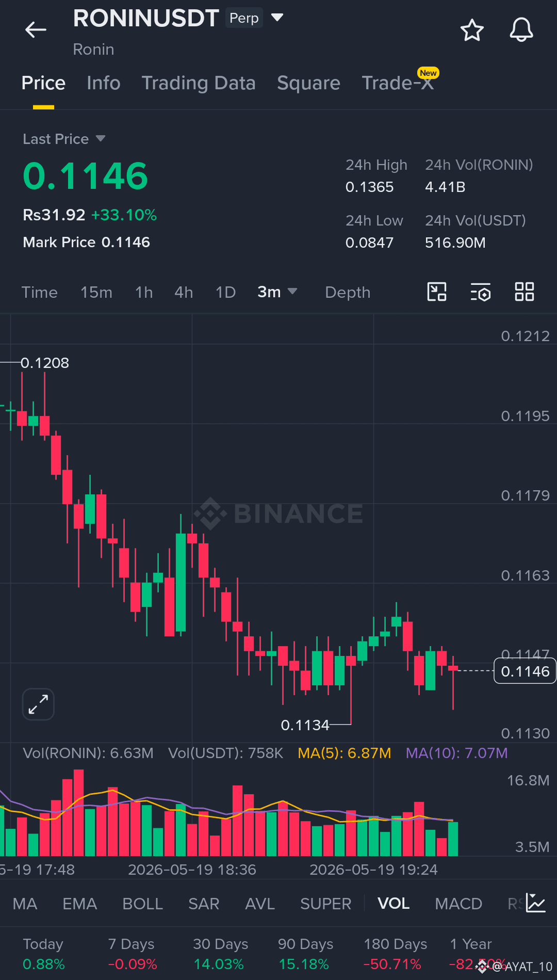The height and width of the screenshot is (980, 557).
Task: Toggle the VOL indicator
Action: click(x=394, y=904)
